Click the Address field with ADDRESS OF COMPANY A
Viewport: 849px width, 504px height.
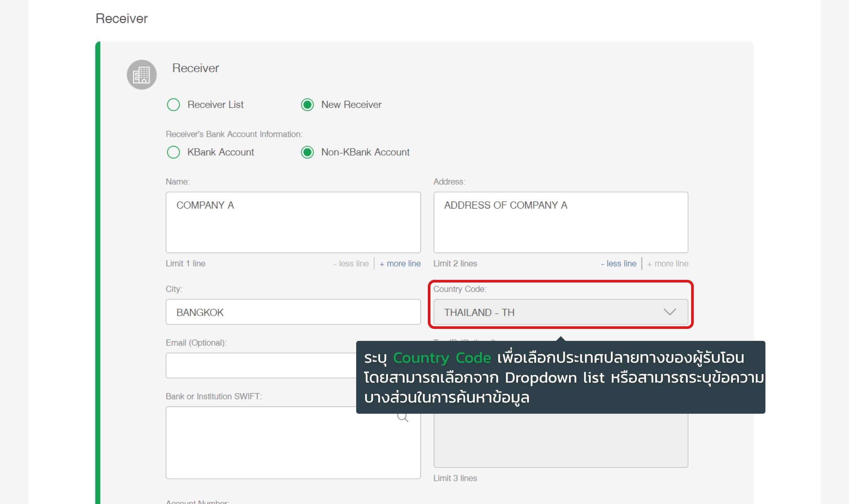[x=561, y=222]
